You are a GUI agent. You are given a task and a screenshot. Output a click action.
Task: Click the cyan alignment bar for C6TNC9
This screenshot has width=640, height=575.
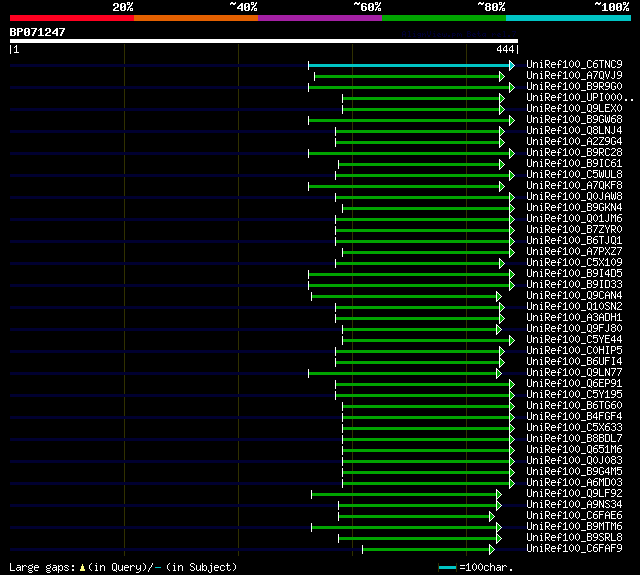(x=409, y=65)
